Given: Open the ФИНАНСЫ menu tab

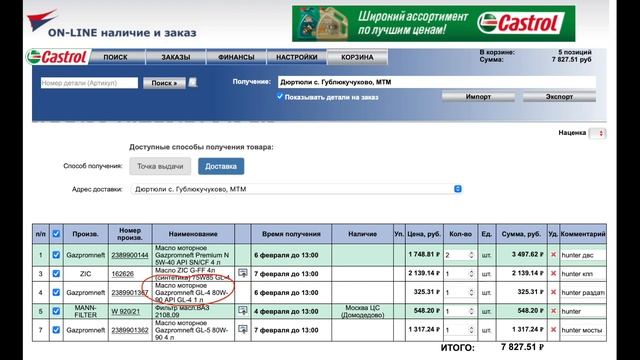Looking at the screenshot, I should pos(236,57).
